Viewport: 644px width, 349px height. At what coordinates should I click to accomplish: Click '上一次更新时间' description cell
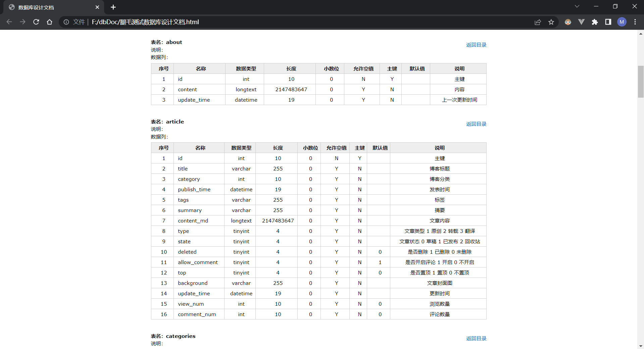[x=458, y=100]
